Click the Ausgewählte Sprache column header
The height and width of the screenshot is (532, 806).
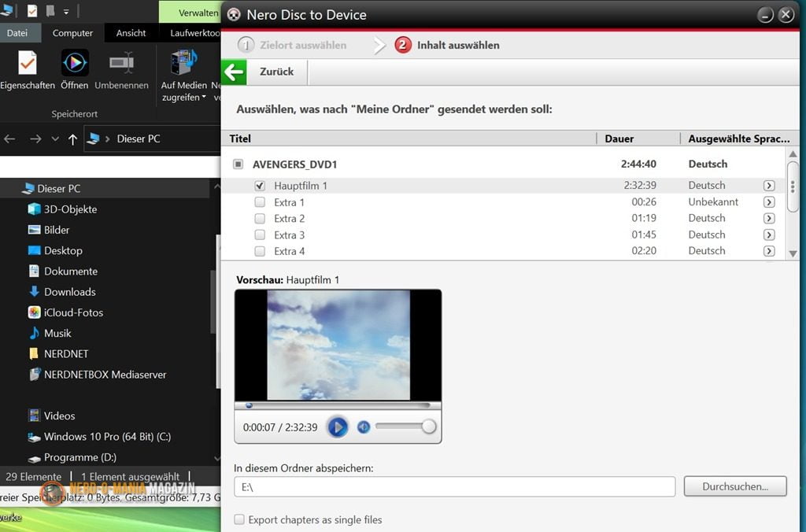point(738,139)
